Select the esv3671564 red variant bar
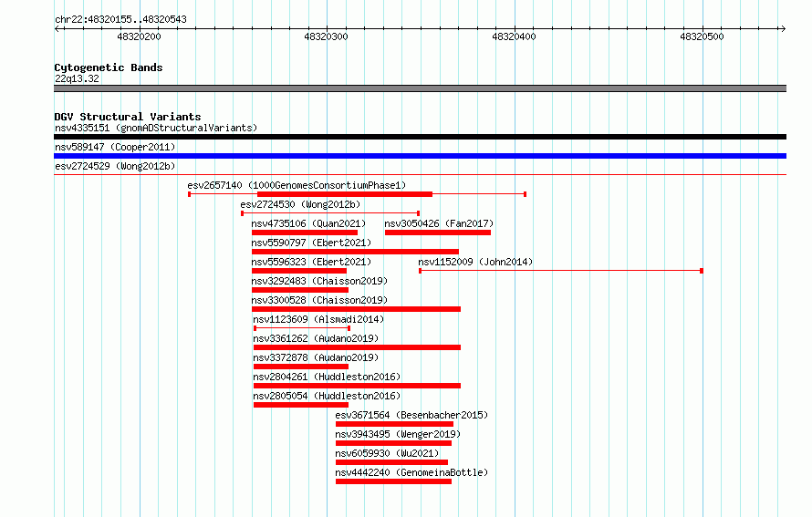 click(x=395, y=424)
